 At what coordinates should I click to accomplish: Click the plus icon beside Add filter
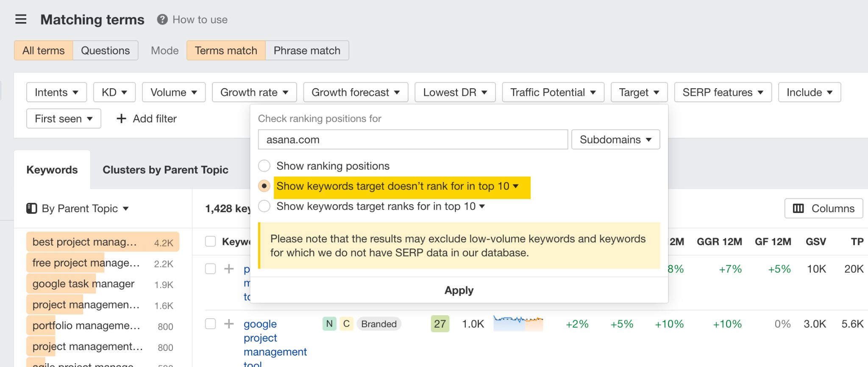121,118
